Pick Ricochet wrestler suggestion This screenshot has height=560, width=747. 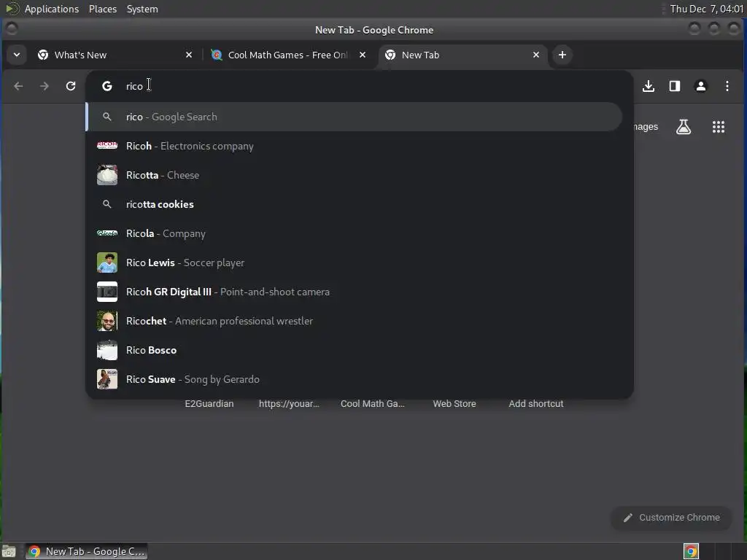tap(354, 321)
